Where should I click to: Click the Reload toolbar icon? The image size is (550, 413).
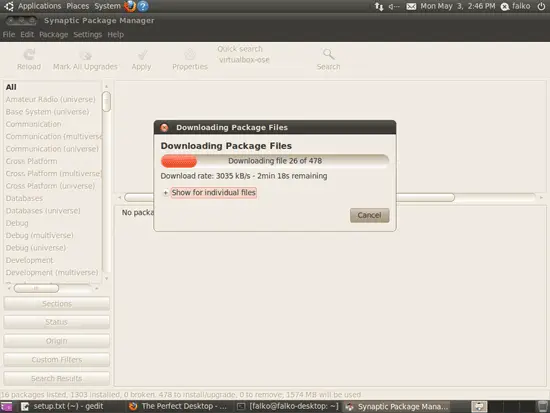tap(29, 55)
